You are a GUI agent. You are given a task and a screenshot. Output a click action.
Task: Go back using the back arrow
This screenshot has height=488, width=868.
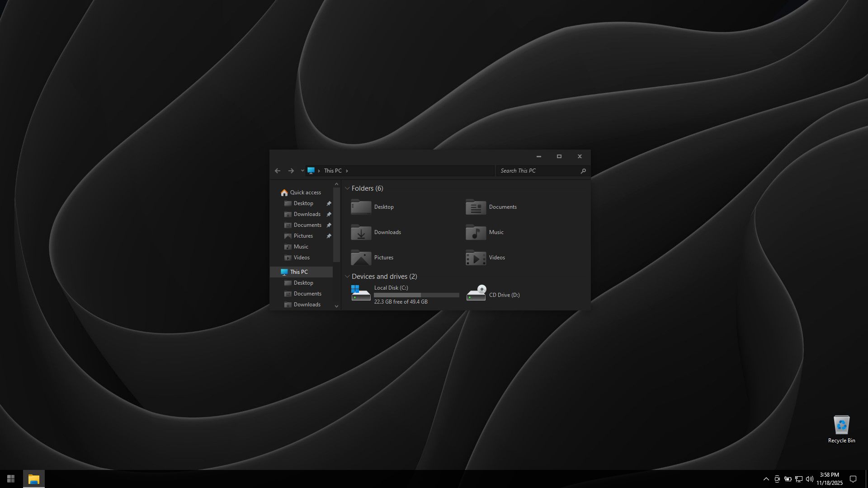click(x=278, y=171)
